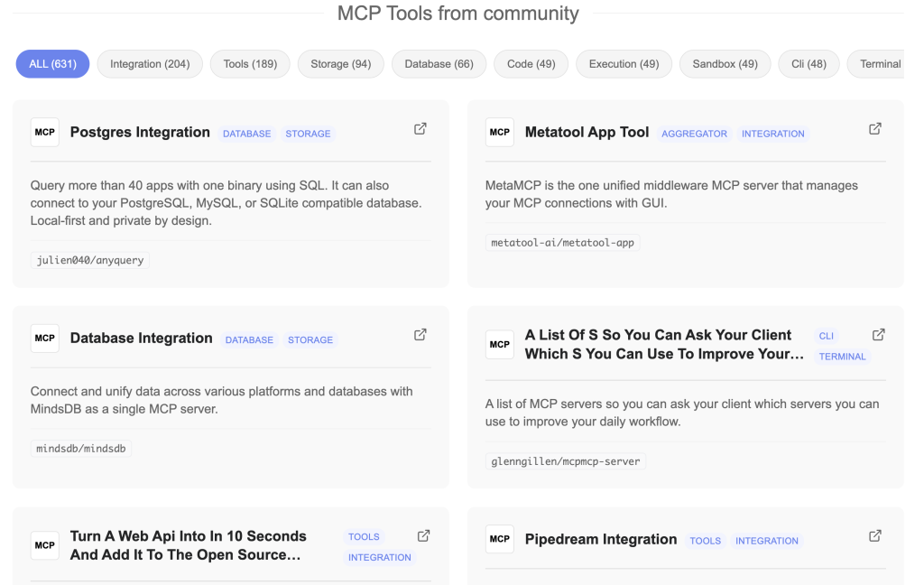Click the mindsdb/mindsdb repo label
The height and width of the screenshot is (585, 924).
click(80, 448)
